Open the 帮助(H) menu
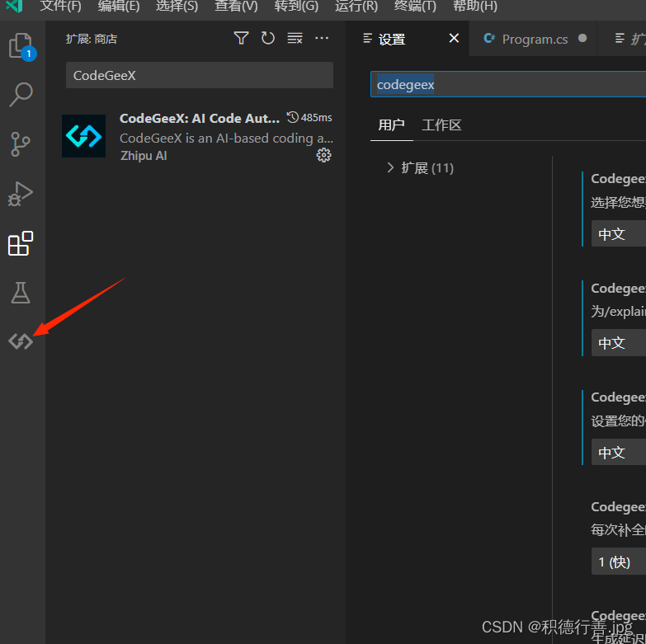 [474, 6]
